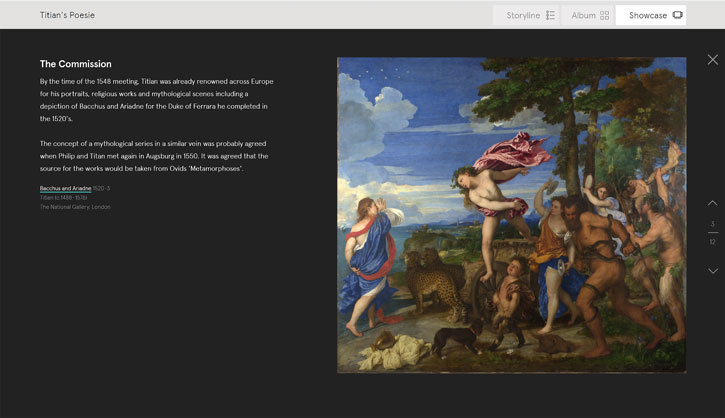Viewport: 725px width, 418px height.
Task: Click the paragraph starting 'By the time of the 1548'
Action: [156, 100]
